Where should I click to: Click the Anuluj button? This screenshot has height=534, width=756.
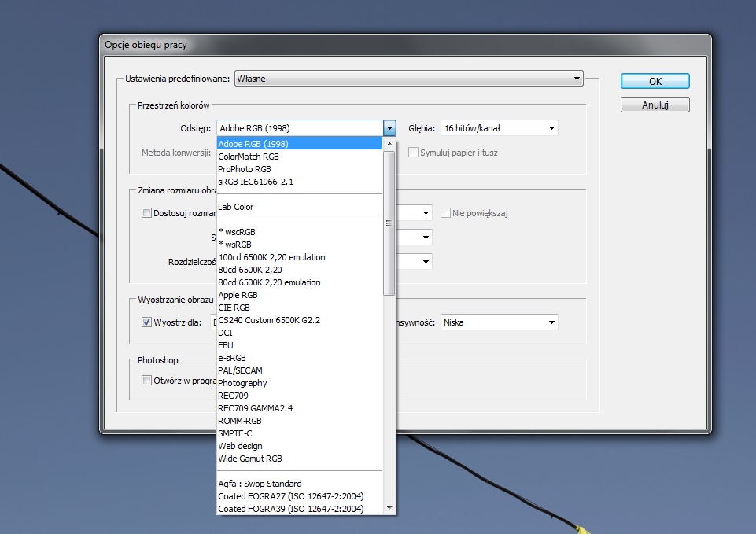[655, 105]
